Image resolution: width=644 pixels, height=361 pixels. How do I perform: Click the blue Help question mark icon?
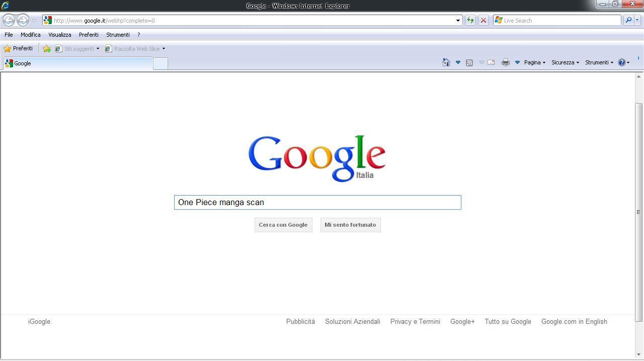[623, 62]
